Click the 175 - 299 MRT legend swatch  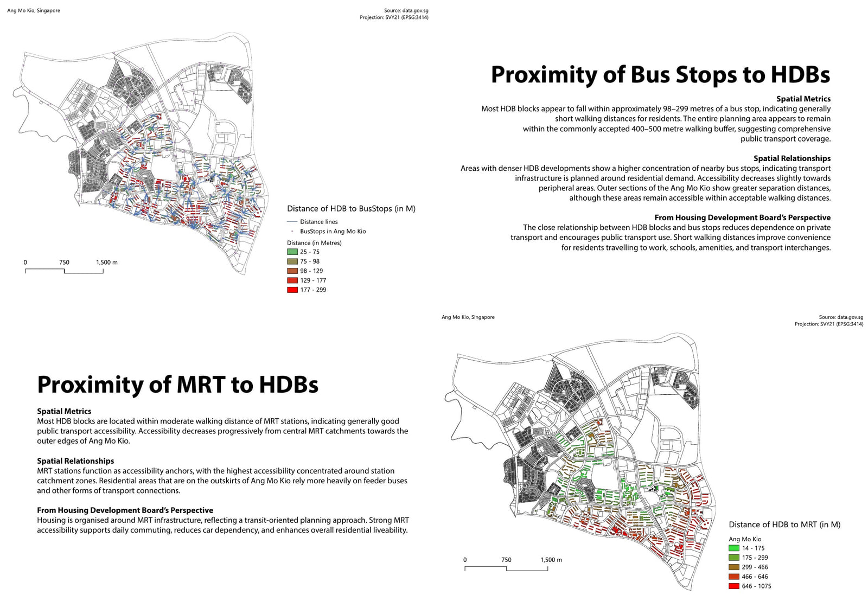pyautogui.click(x=734, y=558)
